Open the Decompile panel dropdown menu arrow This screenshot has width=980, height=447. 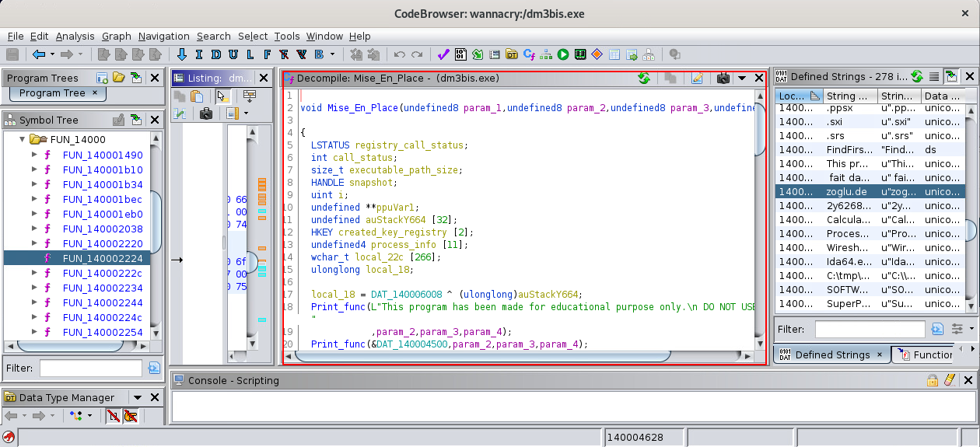click(x=742, y=78)
